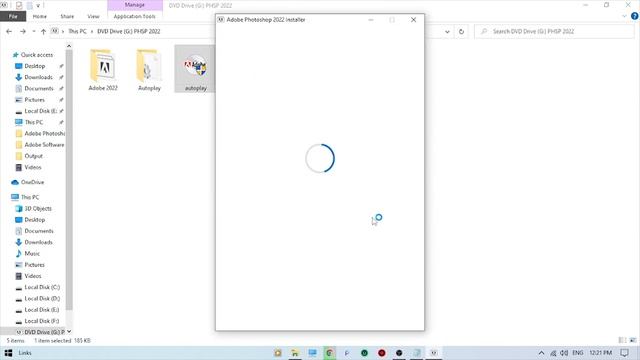Open the Quick Access Toolbar dropdown arrow

point(38,5)
